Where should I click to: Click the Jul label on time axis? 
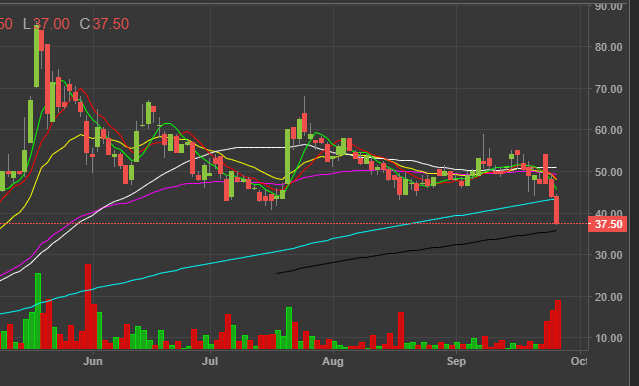point(210,362)
